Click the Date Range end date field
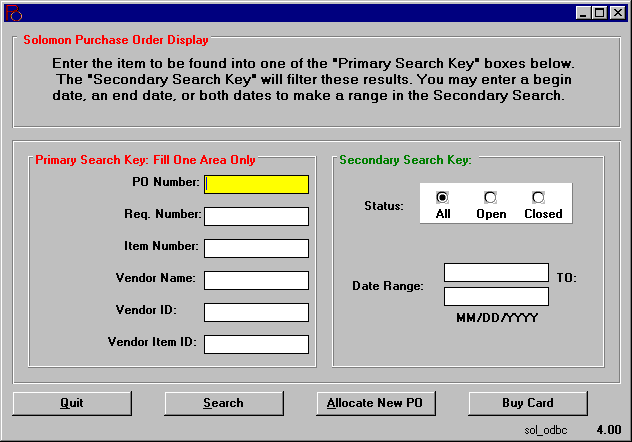 (x=496, y=296)
